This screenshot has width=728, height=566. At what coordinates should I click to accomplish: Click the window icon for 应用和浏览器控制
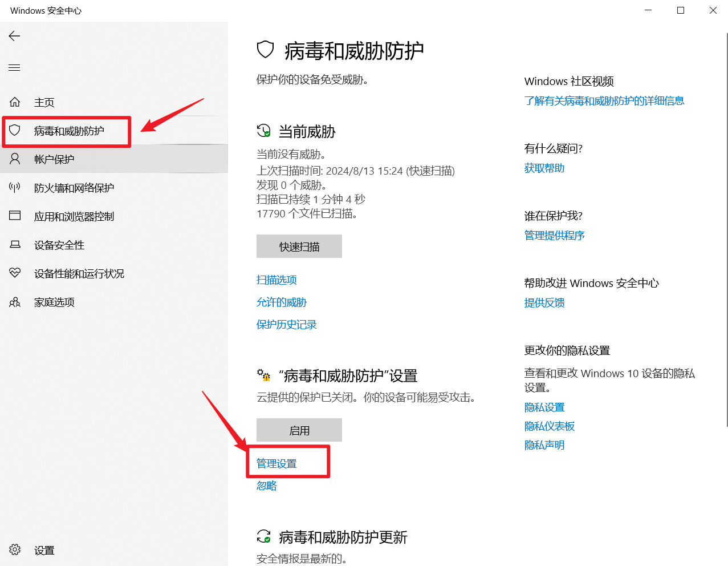[15, 216]
